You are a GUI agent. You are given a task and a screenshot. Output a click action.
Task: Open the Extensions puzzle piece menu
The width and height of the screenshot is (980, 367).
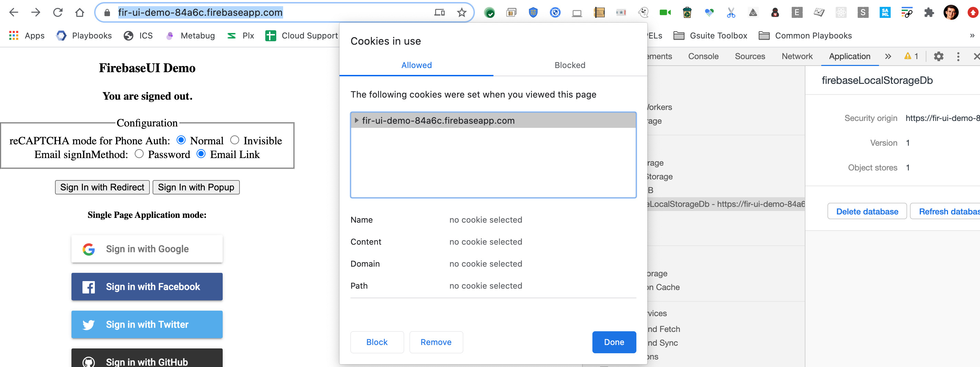[x=929, y=13]
